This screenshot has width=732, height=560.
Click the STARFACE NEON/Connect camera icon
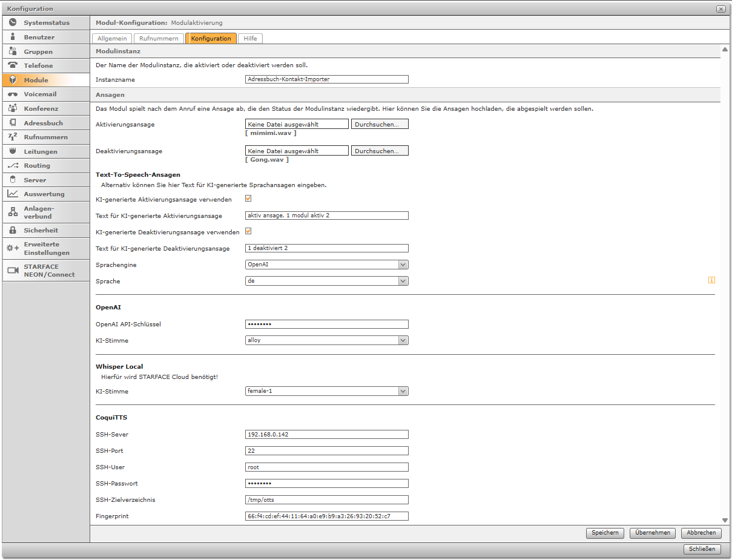tap(13, 270)
